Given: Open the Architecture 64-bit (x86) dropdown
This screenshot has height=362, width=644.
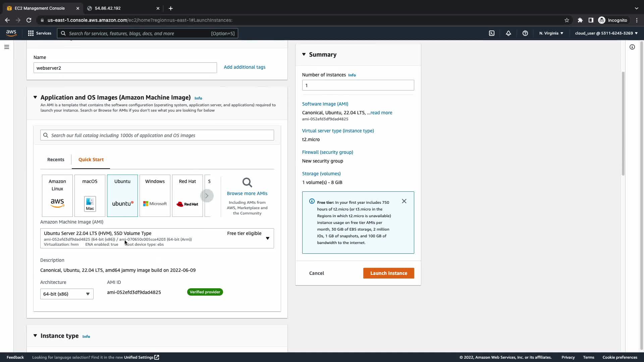Looking at the screenshot, I should pyautogui.click(x=67, y=294).
